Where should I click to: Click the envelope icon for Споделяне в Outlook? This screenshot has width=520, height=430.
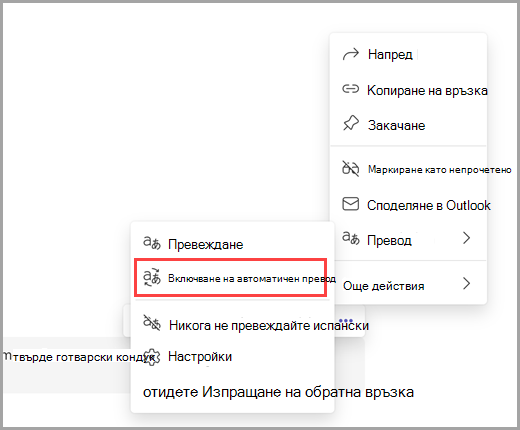point(351,204)
